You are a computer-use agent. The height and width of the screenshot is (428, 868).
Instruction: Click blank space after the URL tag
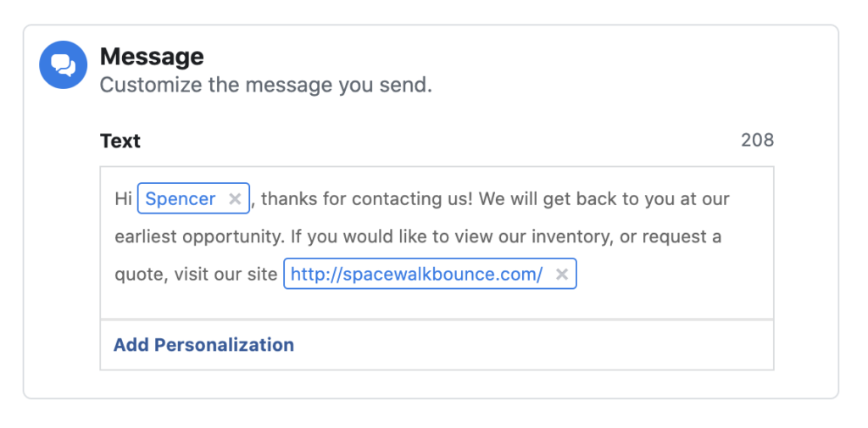pyautogui.click(x=672, y=274)
